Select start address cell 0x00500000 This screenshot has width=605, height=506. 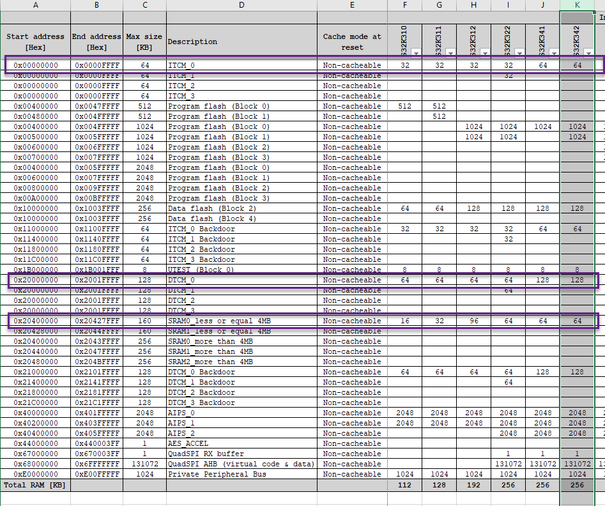[35, 137]
